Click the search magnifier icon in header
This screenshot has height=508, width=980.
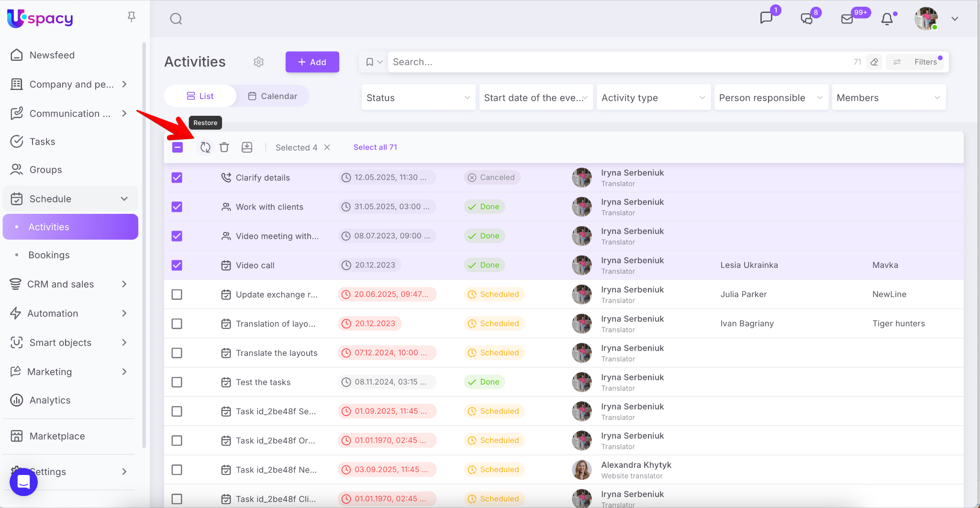[x=176, y=19]
